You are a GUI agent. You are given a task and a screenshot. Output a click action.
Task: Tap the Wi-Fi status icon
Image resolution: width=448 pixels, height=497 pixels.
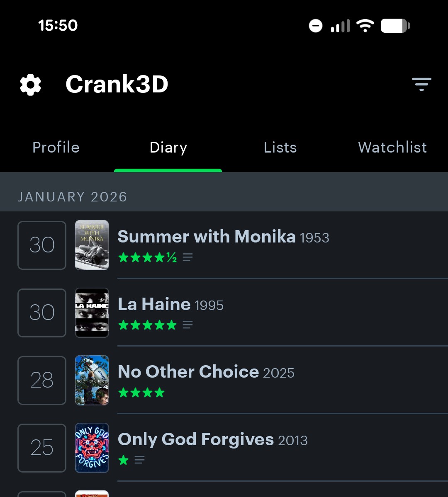click(365, 26)
